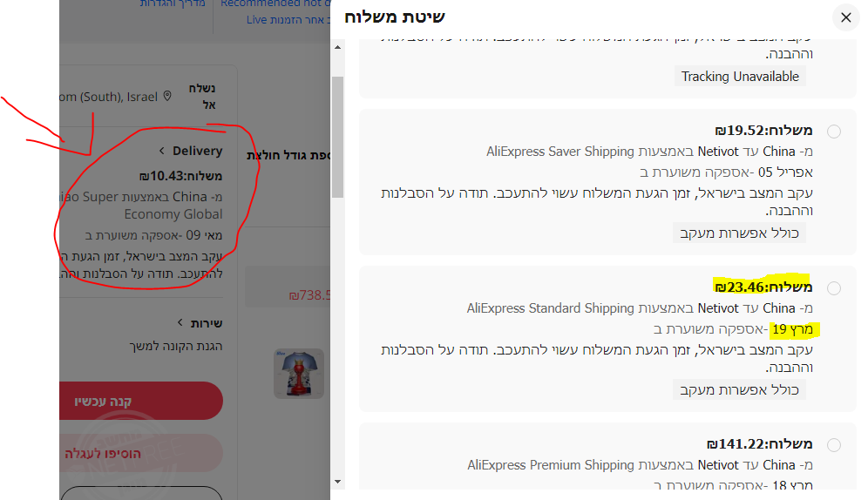The width and height of the screenshot is (868, 500).
Task: Expand the Delivery section chevron
Action: coord(161,151)
